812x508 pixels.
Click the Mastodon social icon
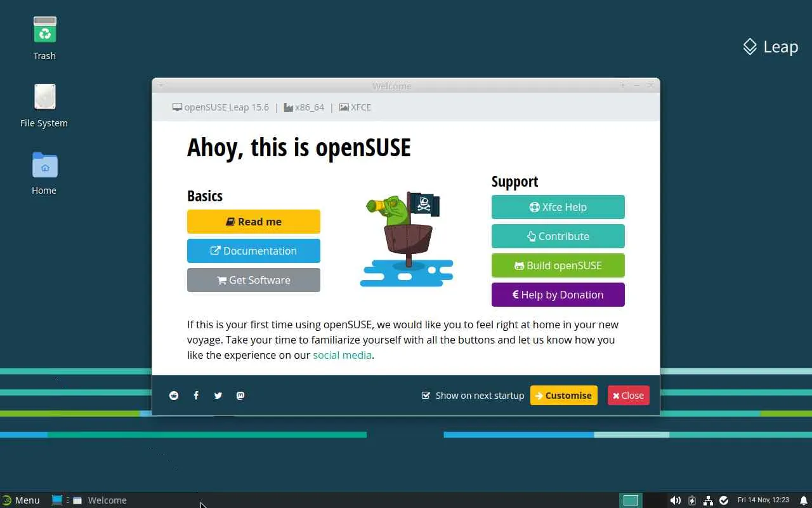pyautogui.click(x=240, y=396)
